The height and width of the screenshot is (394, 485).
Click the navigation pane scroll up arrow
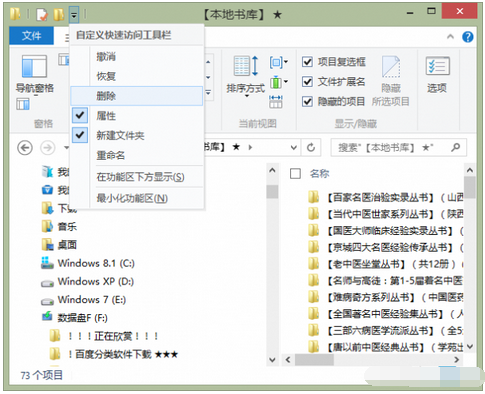tap(272, 170)
